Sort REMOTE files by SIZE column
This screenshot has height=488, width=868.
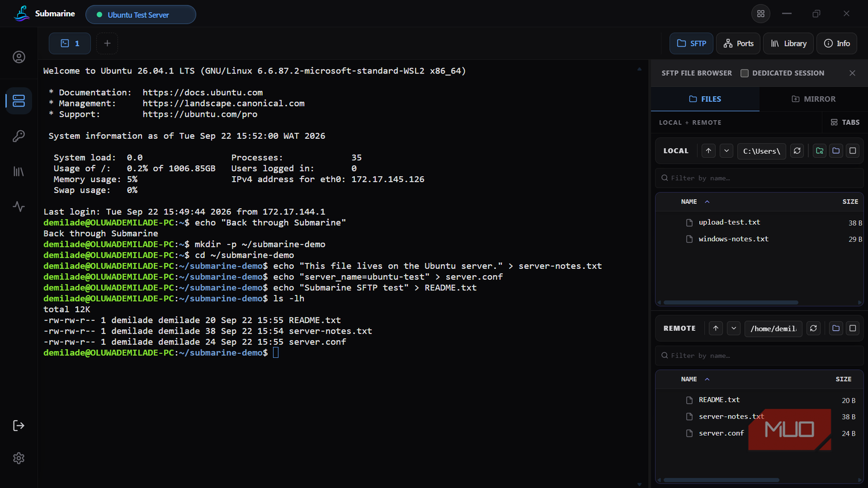[x=843, y=379]
